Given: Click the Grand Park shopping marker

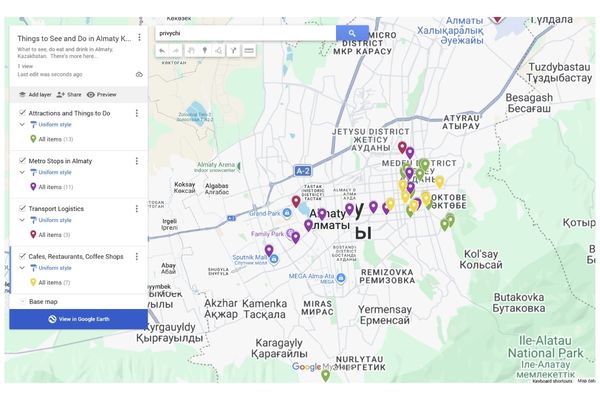Looking at the screenshot, I should [x=287, y=214].
